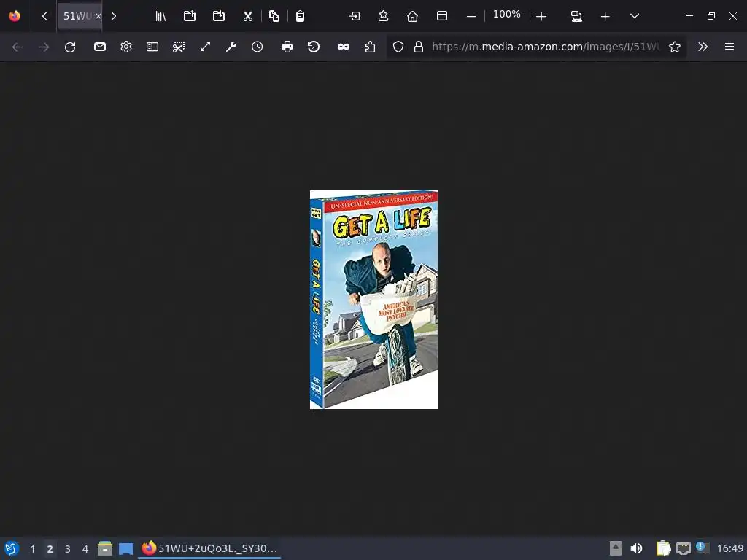Minimize the Firefox window
The height and width of the screenshot is (560, 747).
tap(689, 16)
